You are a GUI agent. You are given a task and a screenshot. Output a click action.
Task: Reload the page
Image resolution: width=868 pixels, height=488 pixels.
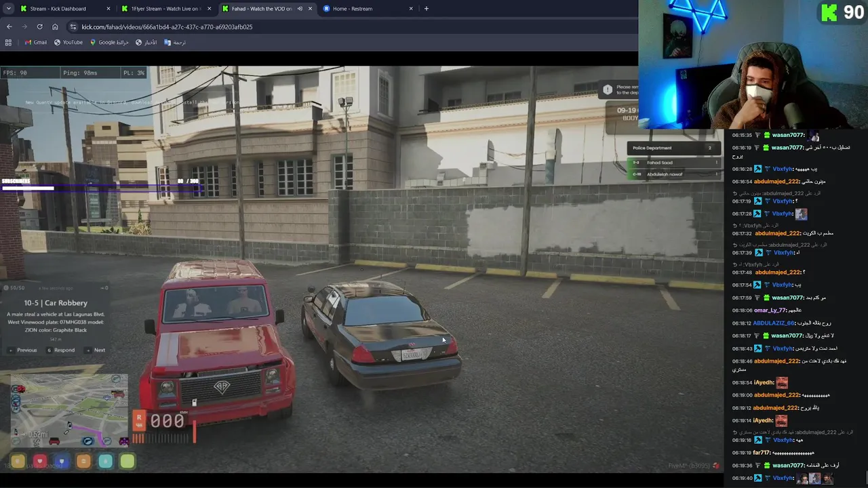[39, 26]
